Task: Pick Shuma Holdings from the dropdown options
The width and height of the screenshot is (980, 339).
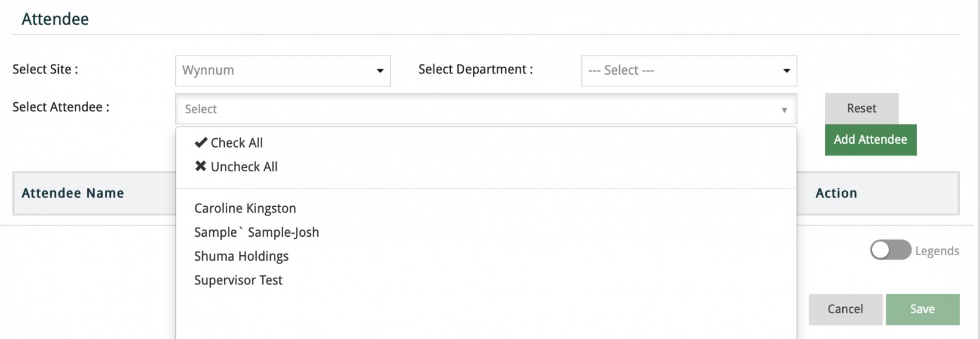Action: 241,256
